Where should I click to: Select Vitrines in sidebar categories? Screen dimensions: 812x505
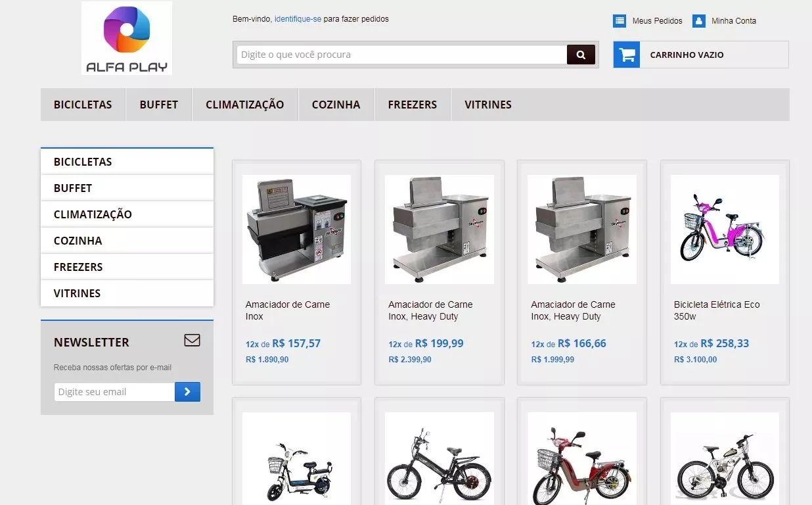coord(127,293)
